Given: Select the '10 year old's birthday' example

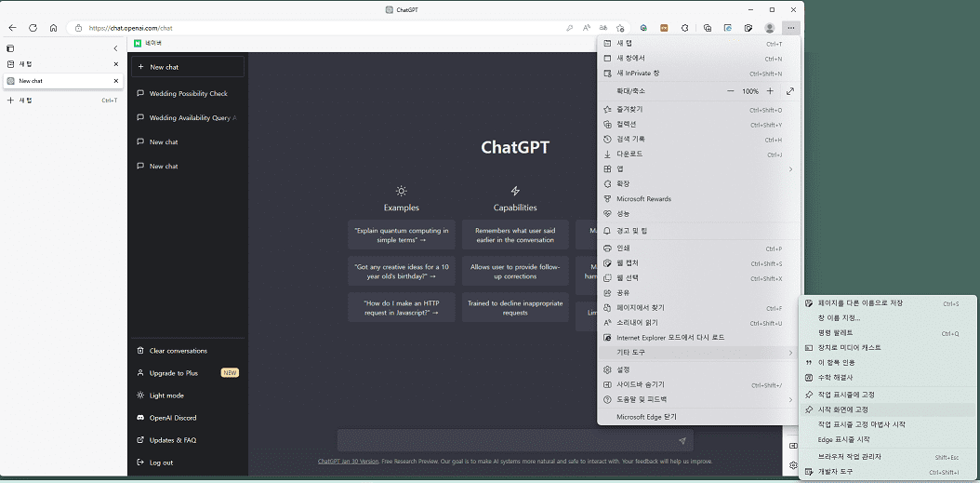Looking at the screenshot, I should (x=402, y=271).
